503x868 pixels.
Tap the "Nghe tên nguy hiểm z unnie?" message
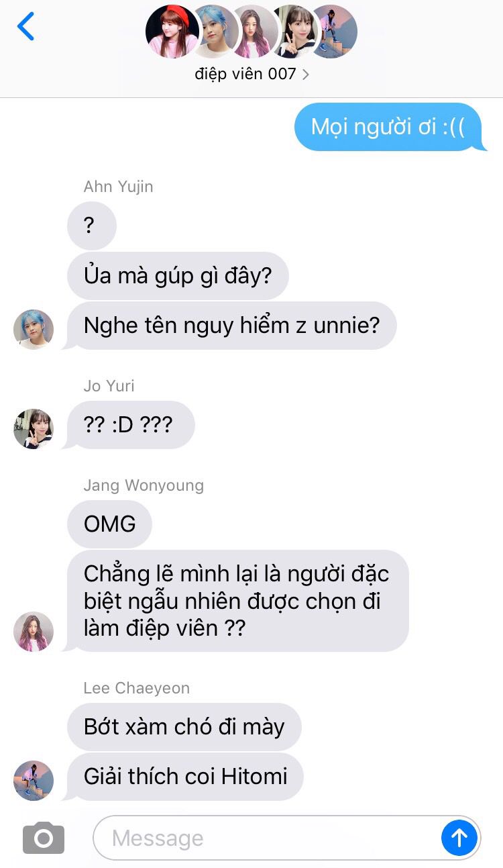coord(231,326)
